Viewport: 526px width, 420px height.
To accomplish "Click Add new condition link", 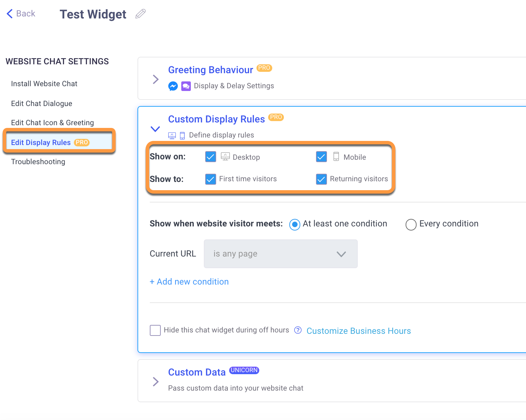I will coord(189,282).
